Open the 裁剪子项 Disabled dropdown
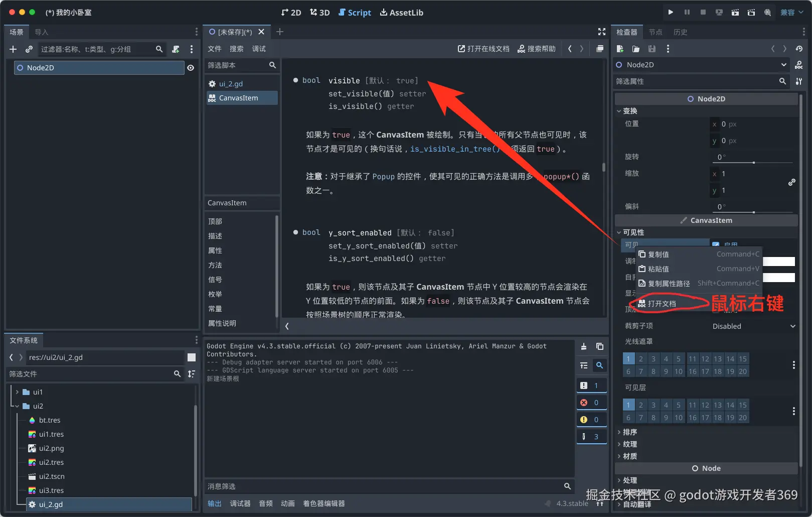Screen dimensions: 812x517 pyautogui.click(x=753, y=326)
